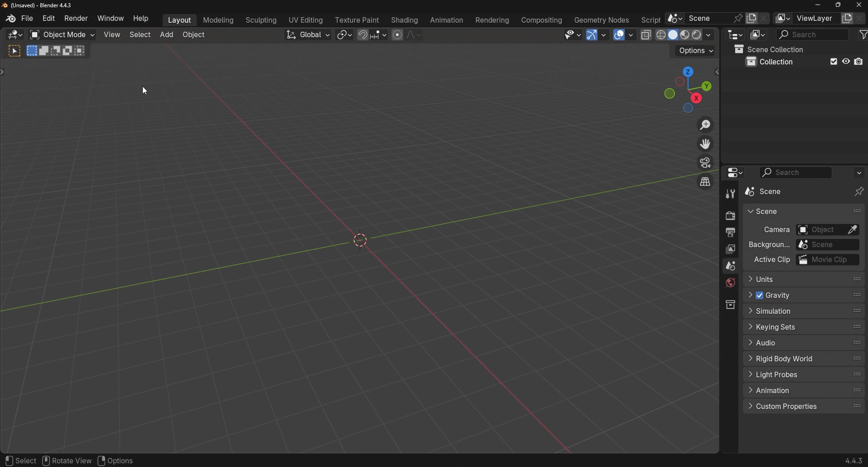
Task: Toggle the snap magnet icon
Action: coord(363,35)
